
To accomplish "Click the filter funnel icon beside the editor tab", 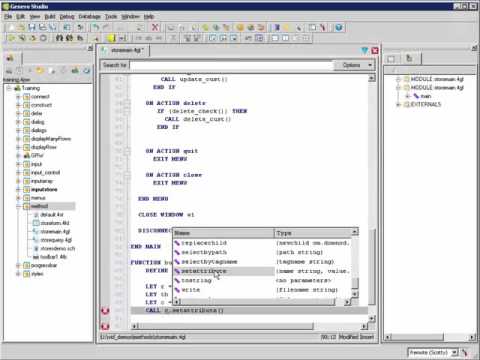I will tap(364, 50).
